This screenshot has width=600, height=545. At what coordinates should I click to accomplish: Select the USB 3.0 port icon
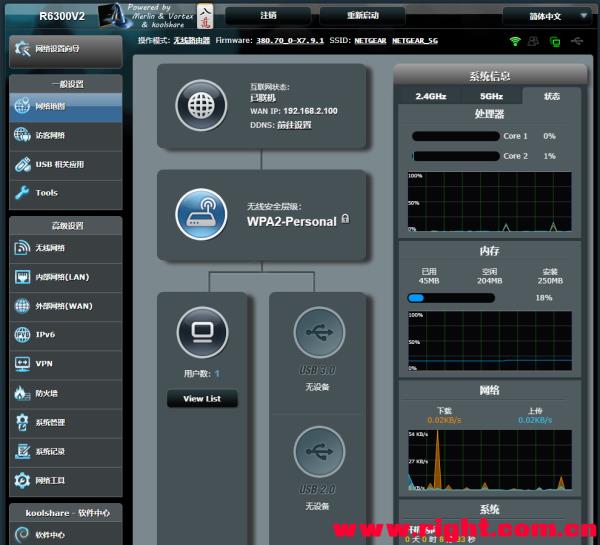point(319,332)
